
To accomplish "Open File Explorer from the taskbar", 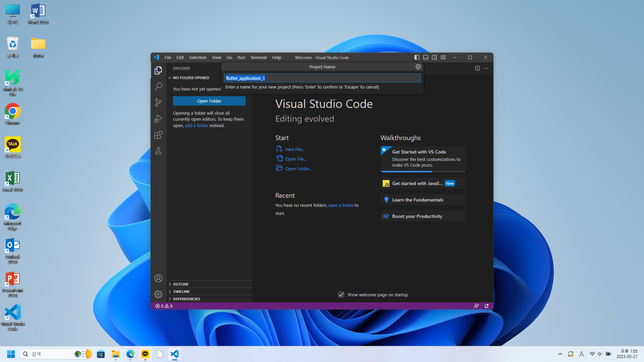I will click(x=116, y=354).
